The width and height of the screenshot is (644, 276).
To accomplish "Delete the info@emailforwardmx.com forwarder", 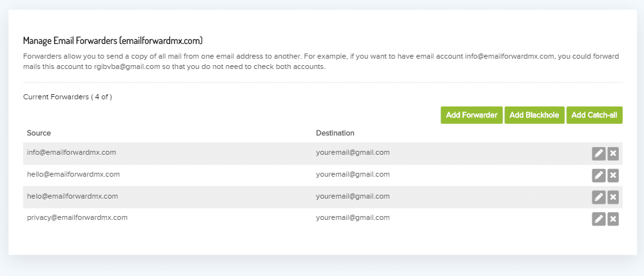I will [x=613, y=154].
